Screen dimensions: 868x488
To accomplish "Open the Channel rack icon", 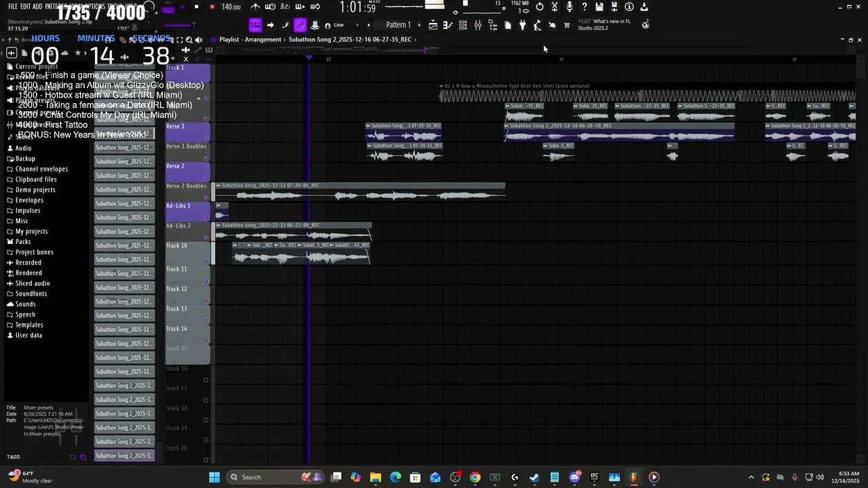I will 463,25.
